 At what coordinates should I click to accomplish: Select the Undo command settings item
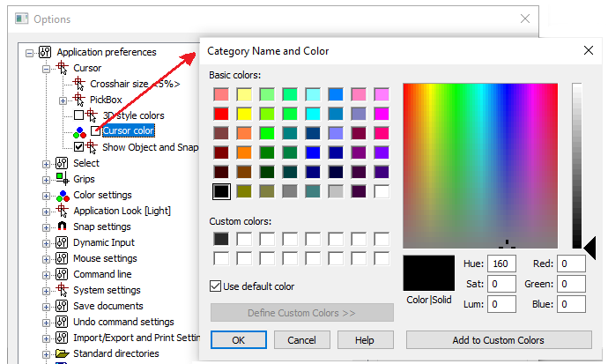pos(123,322)
